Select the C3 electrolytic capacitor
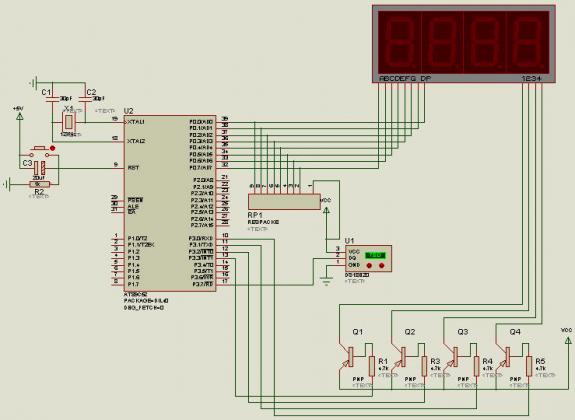The width and height of the screenshot is (575, 420). click(40, 168)
